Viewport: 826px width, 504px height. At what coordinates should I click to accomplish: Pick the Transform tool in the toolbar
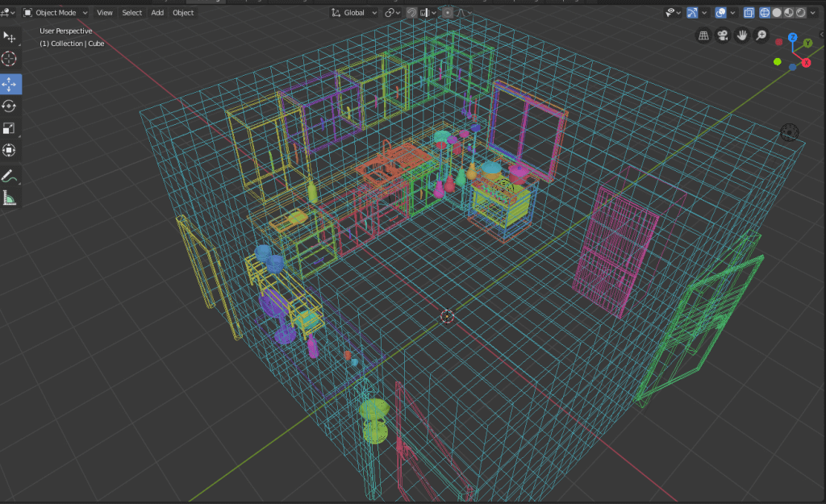pyautogui.click(x=10, y=150)
